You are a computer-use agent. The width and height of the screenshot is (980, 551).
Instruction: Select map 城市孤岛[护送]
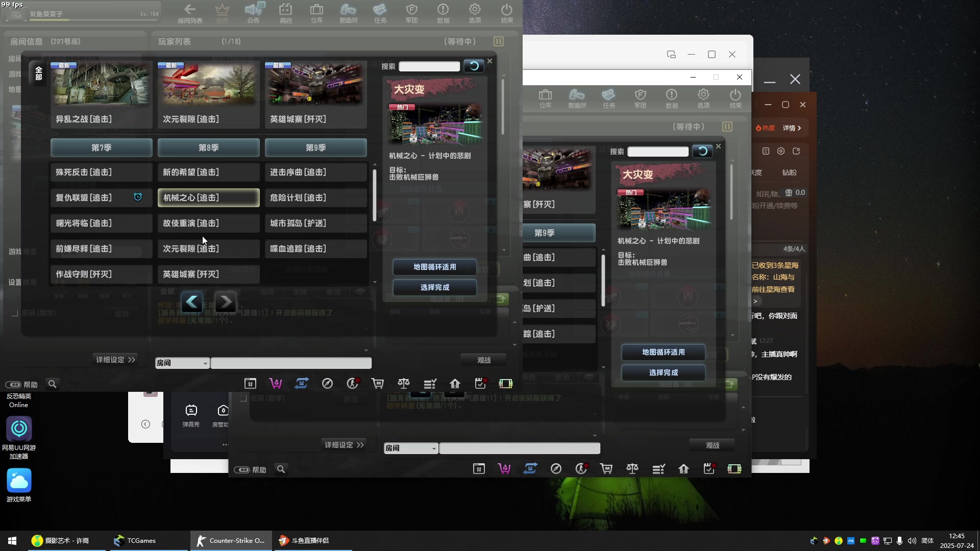tap(315, 223)
